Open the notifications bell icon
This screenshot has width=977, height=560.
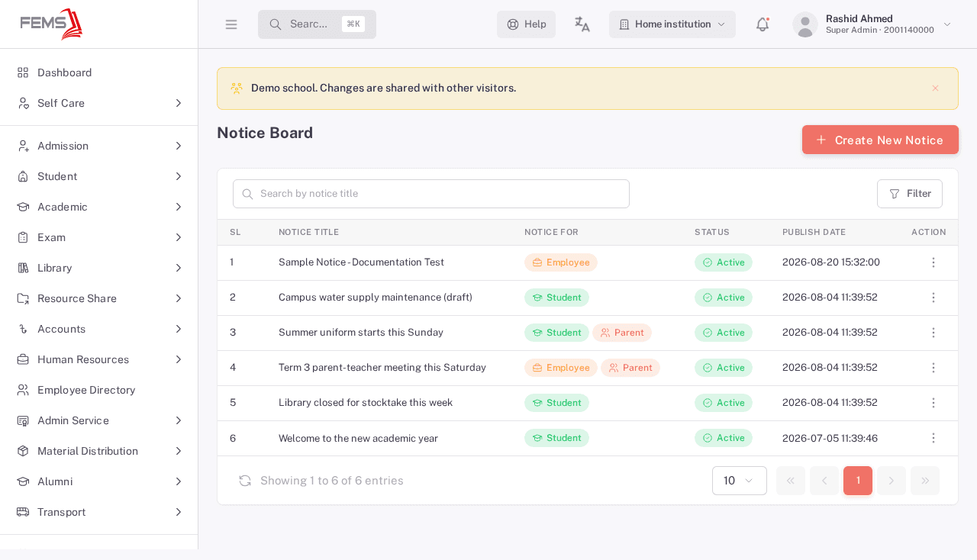[x=763, y=24]
